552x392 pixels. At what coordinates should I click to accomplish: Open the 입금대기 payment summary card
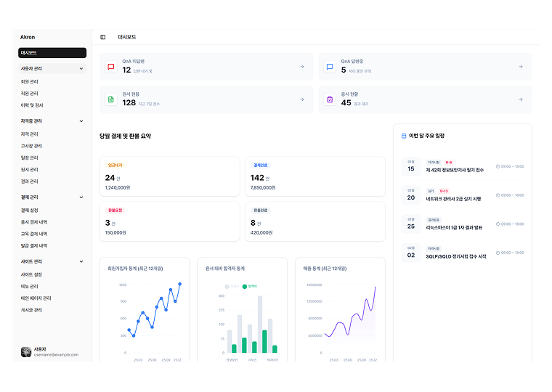point(169,176)
